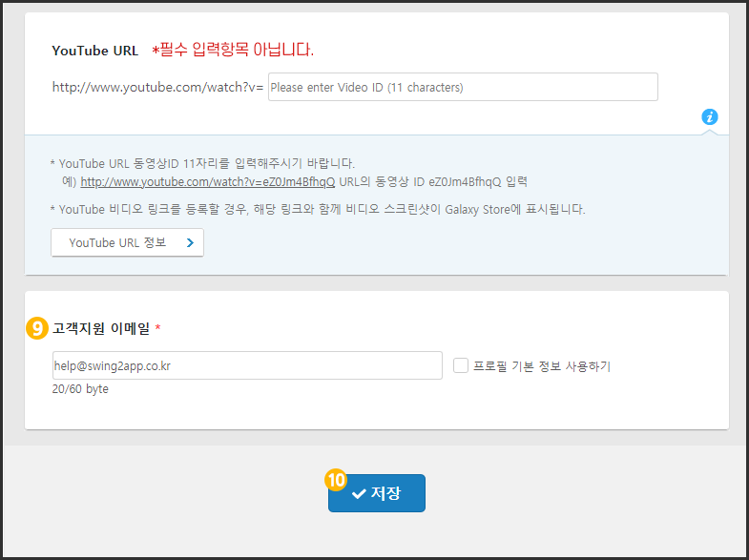
Task: Click the 20/60 byte counter text
Action: pyautogui.click(x=80, y=389)
